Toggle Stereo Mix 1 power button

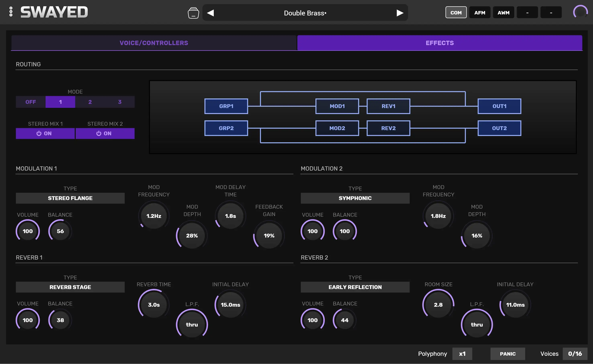pos(45,133)
